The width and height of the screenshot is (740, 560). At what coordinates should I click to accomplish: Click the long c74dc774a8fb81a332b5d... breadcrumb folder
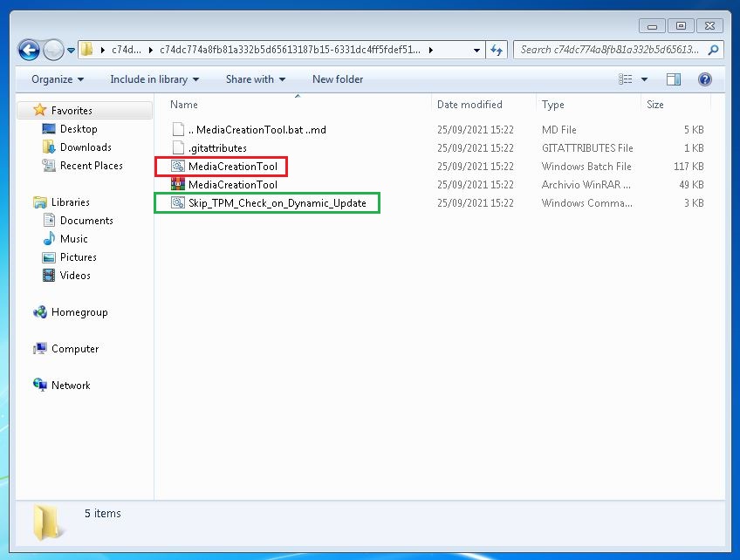290,50
